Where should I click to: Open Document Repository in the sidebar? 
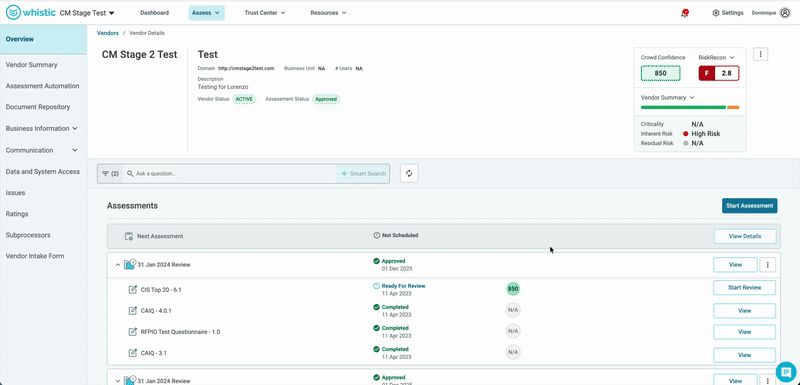[x=38, y=107]
